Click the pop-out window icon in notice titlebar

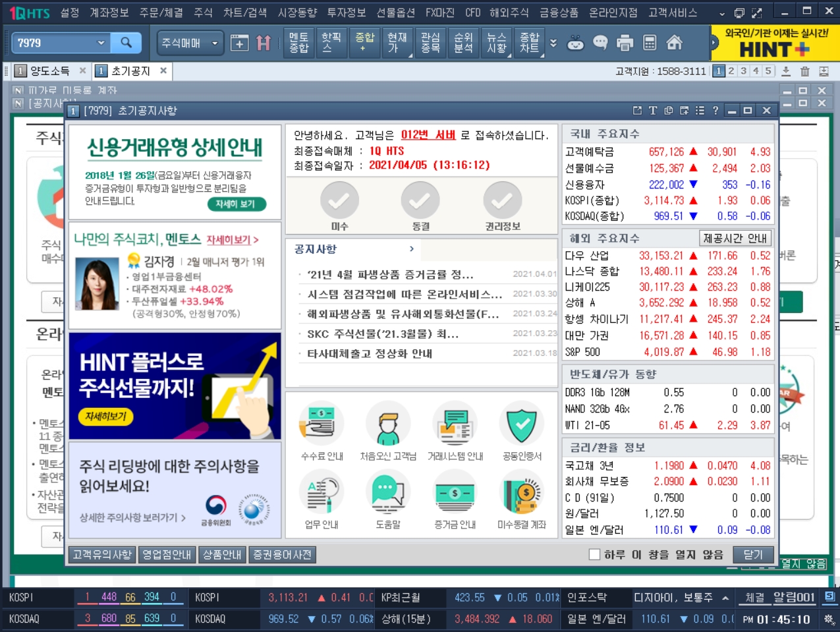(637, 111)
